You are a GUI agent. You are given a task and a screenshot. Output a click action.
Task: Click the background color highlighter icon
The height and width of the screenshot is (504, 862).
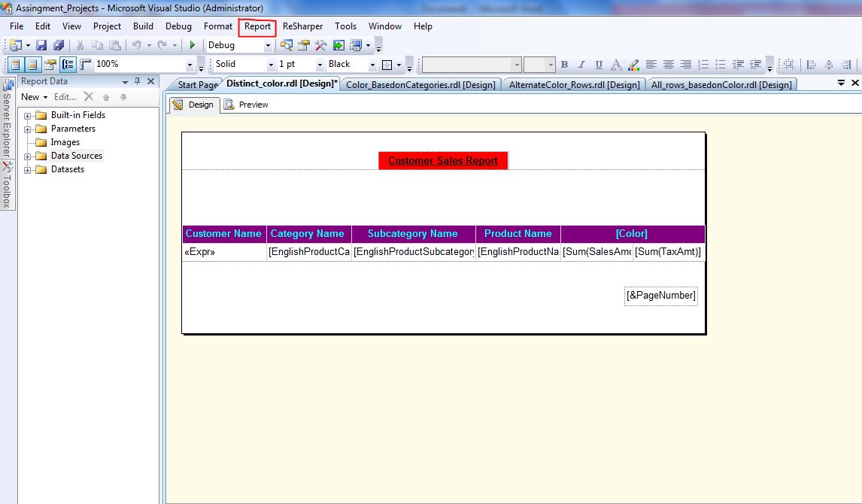click(633, 65)
